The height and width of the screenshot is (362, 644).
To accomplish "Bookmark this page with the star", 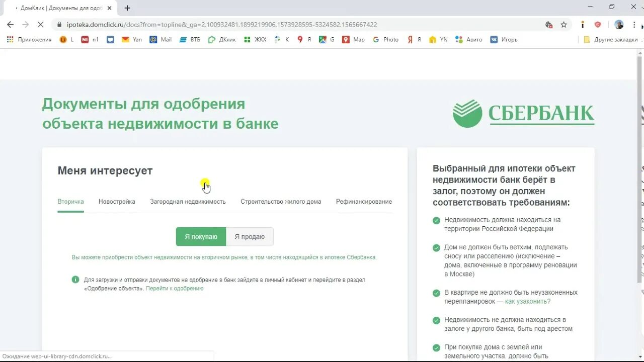I will (563, 24).
